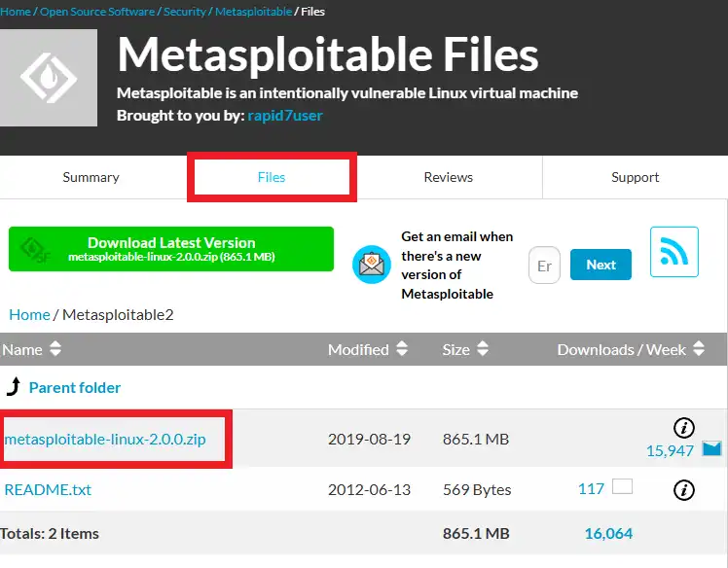
Task: Sort files by Name column arrows
Action: pos(55,349)
